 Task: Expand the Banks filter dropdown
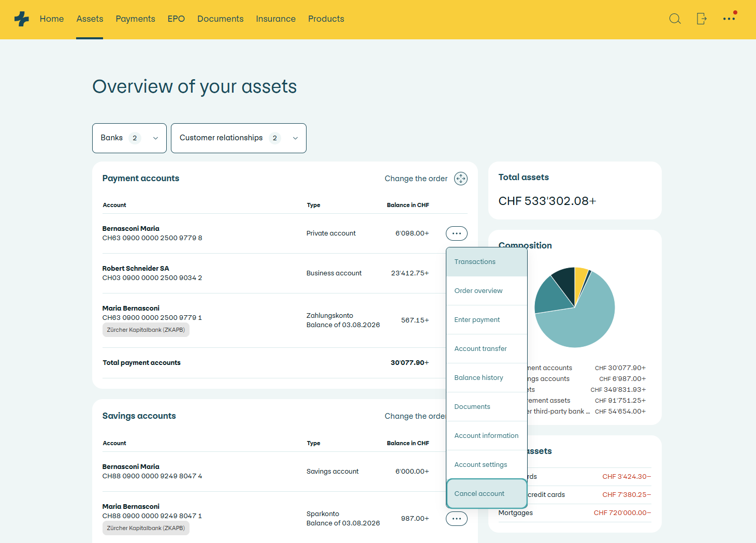[x=129, y=138]
